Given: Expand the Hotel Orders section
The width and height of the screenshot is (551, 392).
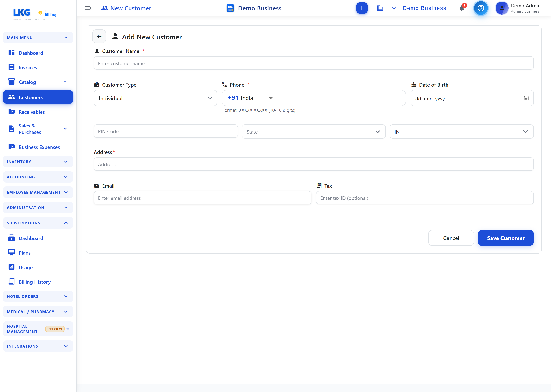Looking at the screenshot, I should [x=38, y=296].
